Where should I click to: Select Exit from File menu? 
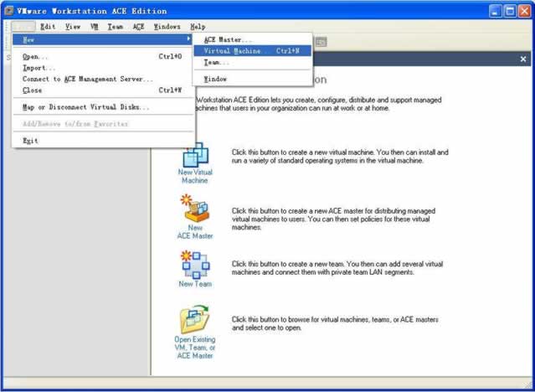point(102,141)
